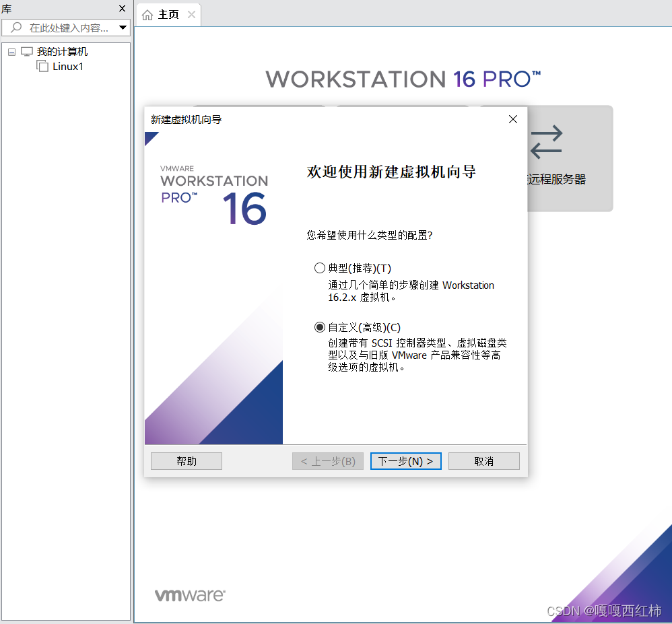Click the magnifier search icon in library
Screen dimensions: 672x624
(16, 28)
